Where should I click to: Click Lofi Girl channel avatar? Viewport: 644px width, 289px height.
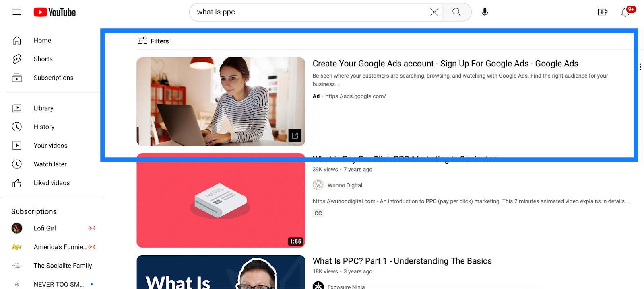coord(17,228)
